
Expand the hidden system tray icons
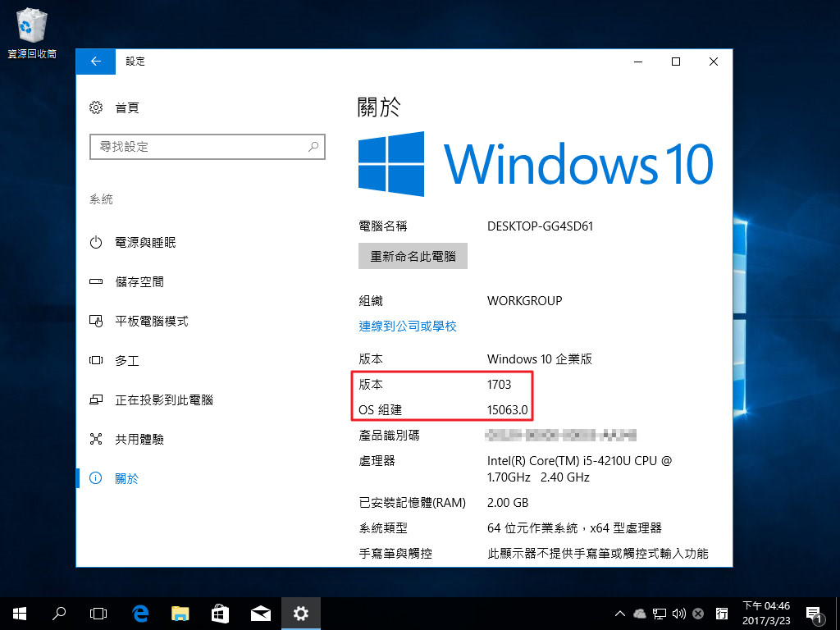pos(621,614)
